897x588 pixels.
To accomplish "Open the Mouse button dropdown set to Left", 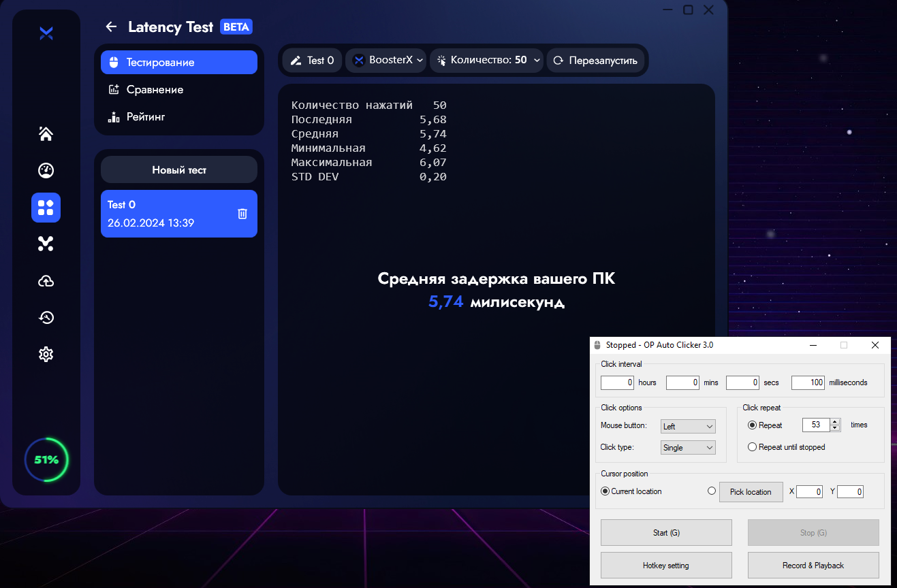I will (x=689, y=426).
